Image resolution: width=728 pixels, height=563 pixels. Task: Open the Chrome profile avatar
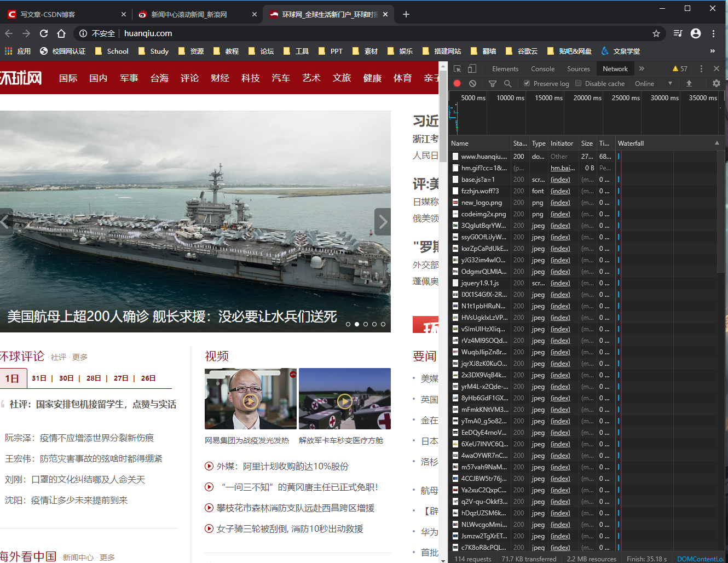696,33
